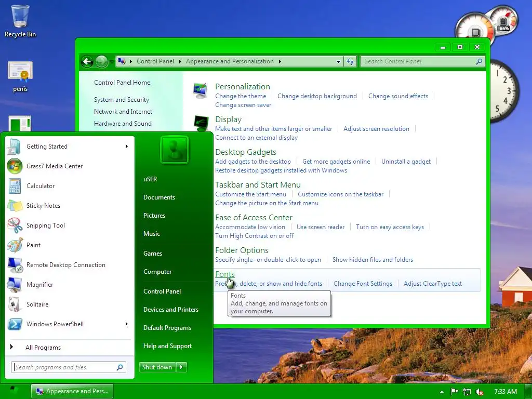This screenshot has height=399, width=532.
Task: Click the Display monitor icon
Action: (201, 123)
